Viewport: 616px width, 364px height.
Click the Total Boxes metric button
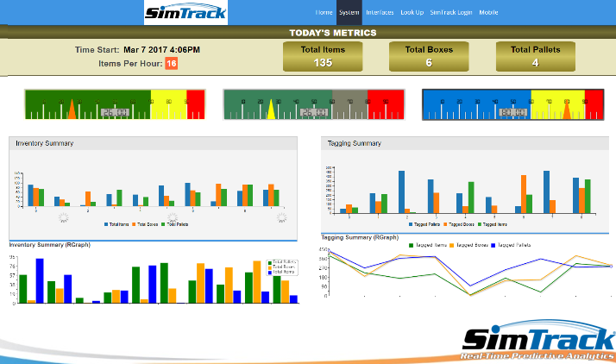point(429,56)
